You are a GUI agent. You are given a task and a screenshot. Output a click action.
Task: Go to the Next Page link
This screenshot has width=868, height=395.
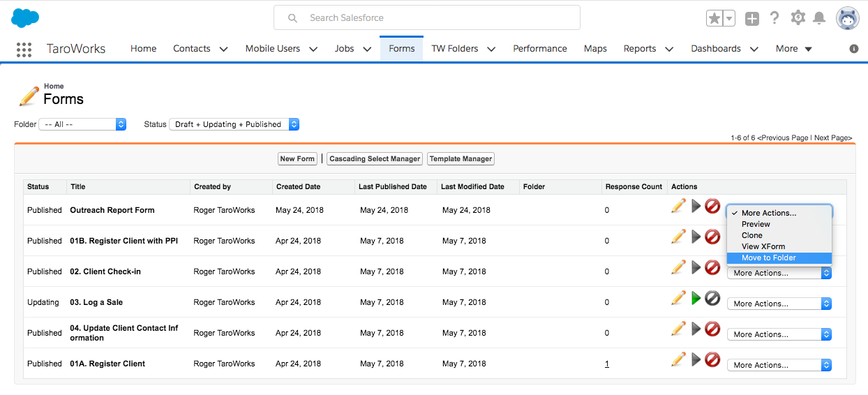832,137
